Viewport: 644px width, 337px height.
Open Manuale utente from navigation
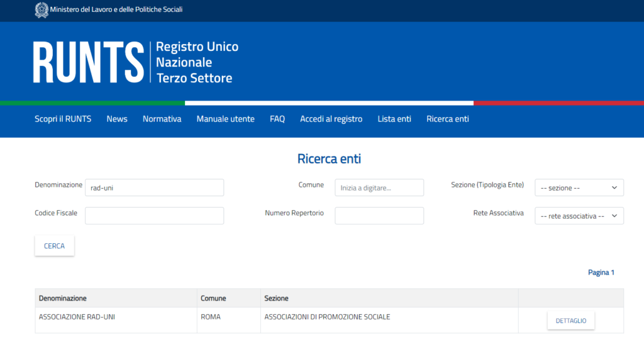[225, 119]
